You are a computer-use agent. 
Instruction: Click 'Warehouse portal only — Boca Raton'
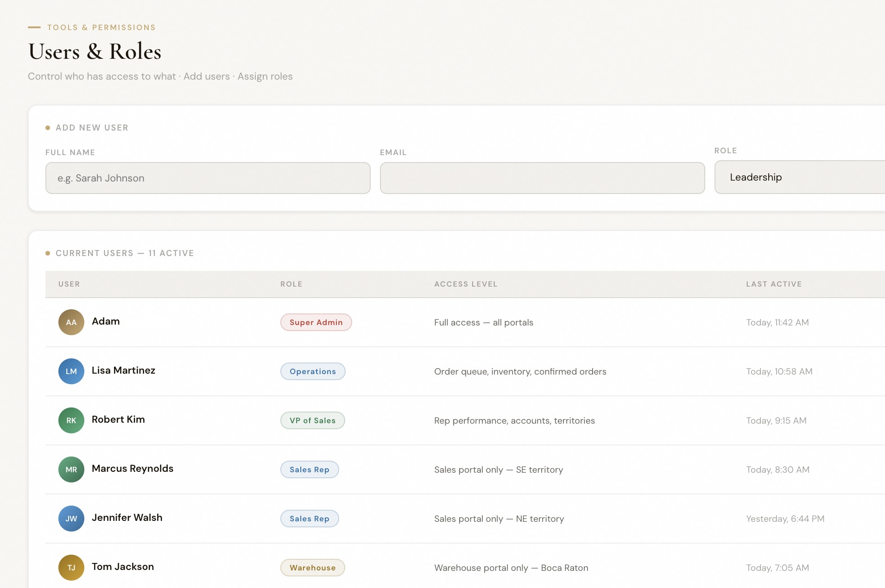[x=511, y=568]
